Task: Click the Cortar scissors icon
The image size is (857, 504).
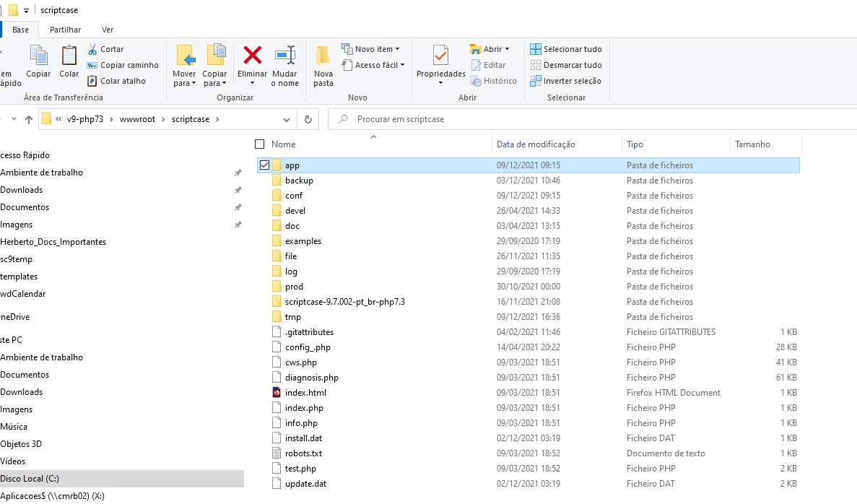Action: (92, 48)
